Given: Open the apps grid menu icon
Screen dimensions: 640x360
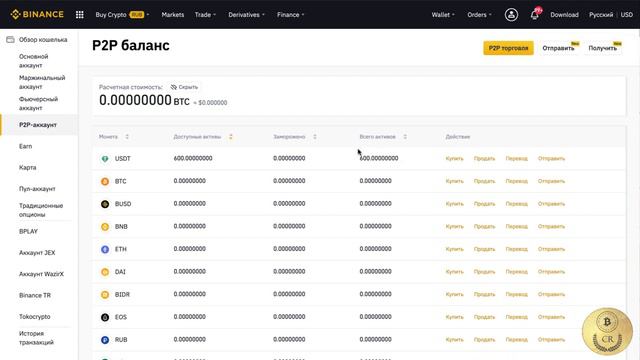Looking at the screenshot, I should tap(80, 15).
